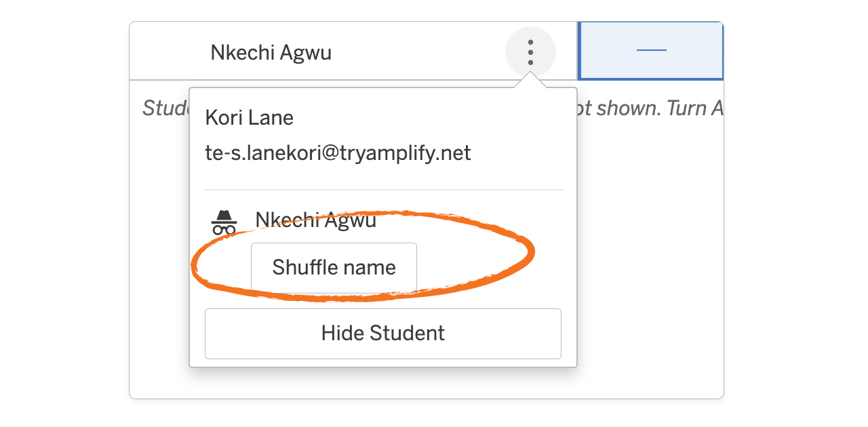Click the white card area right of the popup

[650, 258]
